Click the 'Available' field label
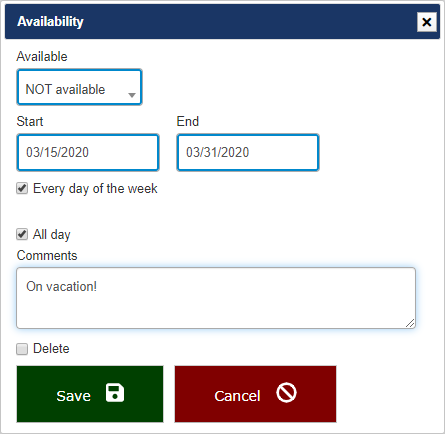Screen dimensions: 445x434 click(x=42, y=56)
